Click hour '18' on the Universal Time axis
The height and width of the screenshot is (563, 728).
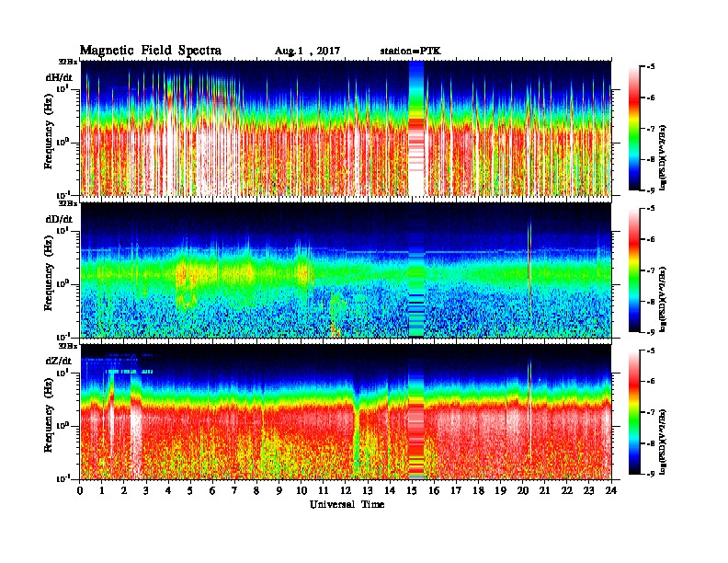478,490
